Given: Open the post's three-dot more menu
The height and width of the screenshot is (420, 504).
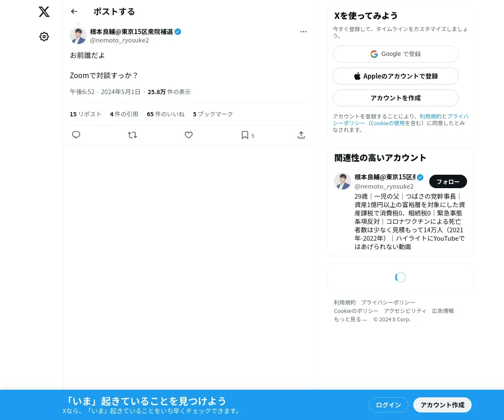Looking at the screenshot, I should pos(303,31).
